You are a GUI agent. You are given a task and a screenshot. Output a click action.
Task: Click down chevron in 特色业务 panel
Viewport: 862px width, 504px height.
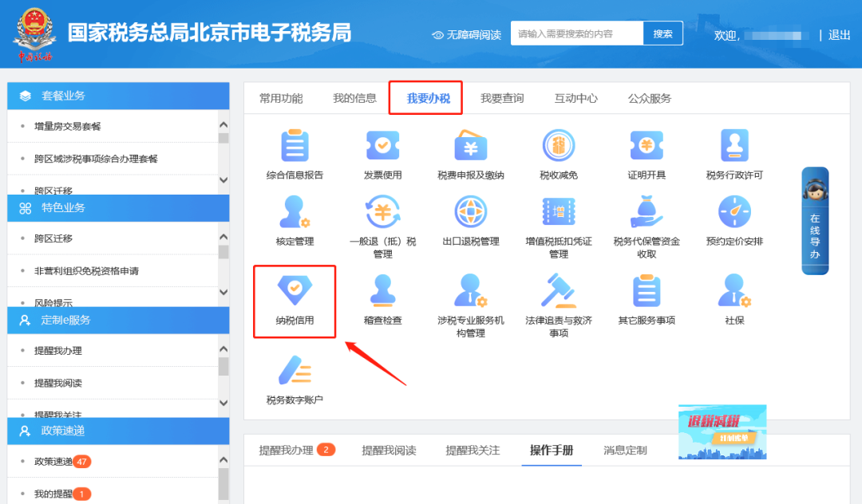223,292
